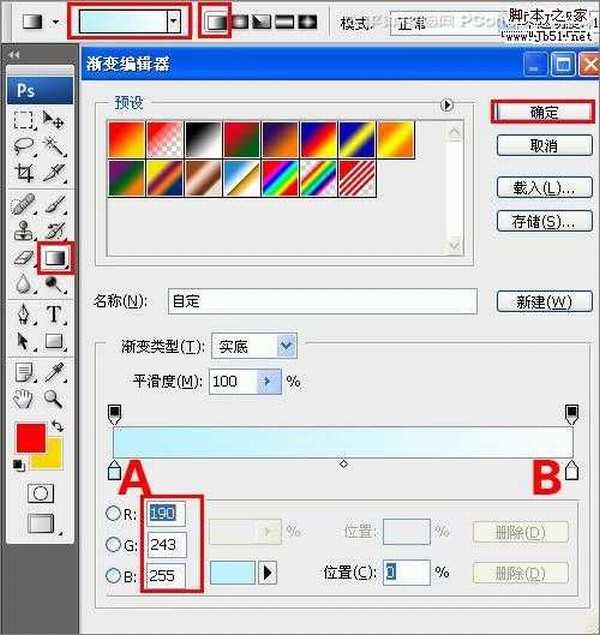
Task: Select the Gradient tool in toolbox
Action: click(55, 258)
